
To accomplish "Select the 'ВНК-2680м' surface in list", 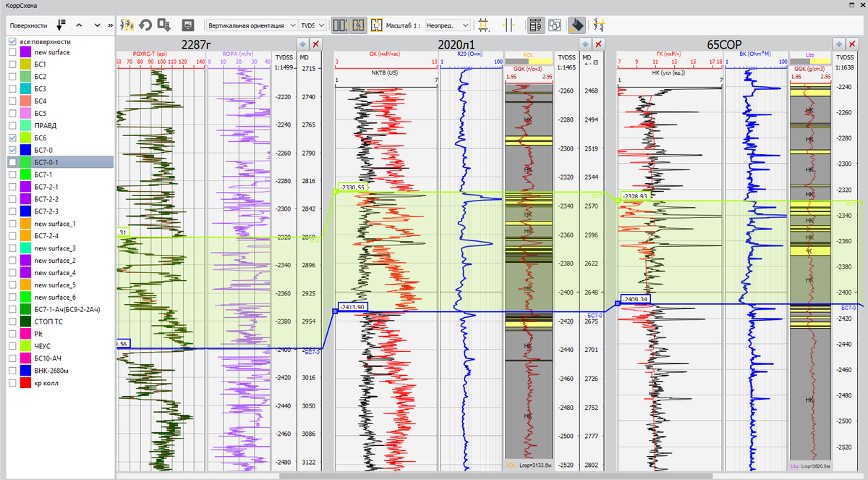I will 52,371.
